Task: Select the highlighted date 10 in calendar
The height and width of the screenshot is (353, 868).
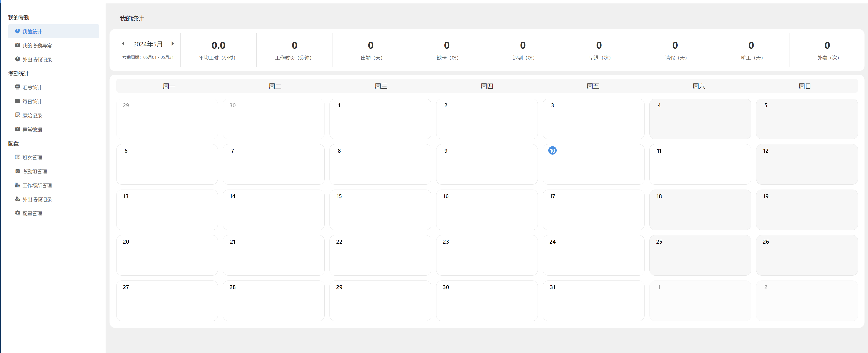Action: [x=552, y=151]
